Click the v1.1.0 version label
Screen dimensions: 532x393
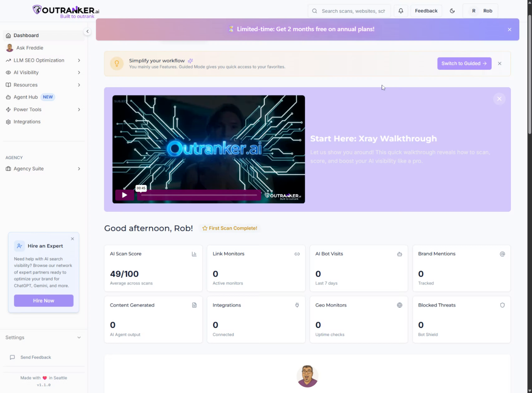(44, 385)
